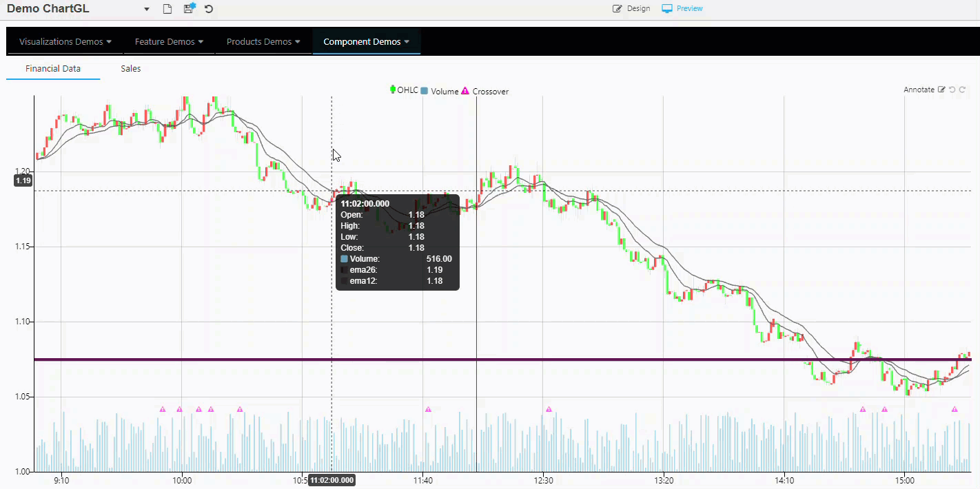Click the save dashboard icon
980x489 pixels.
[x=189, y=9]
